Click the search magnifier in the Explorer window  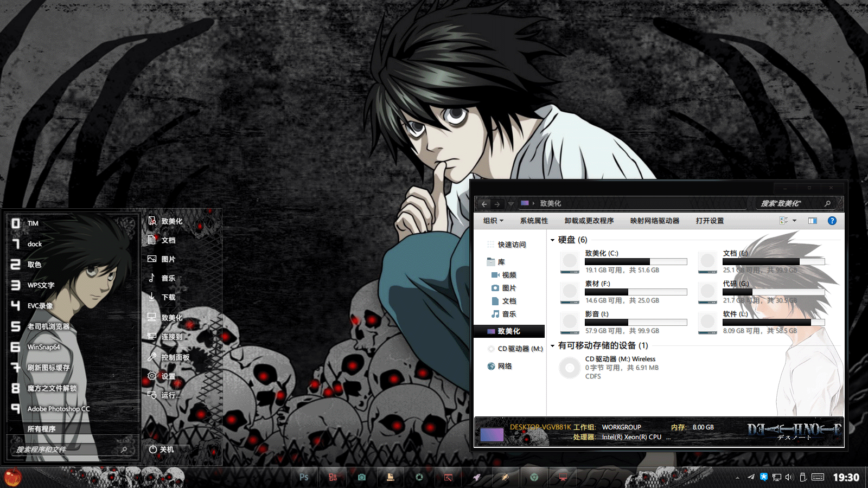pyautogui.click(x=827, y=203)
